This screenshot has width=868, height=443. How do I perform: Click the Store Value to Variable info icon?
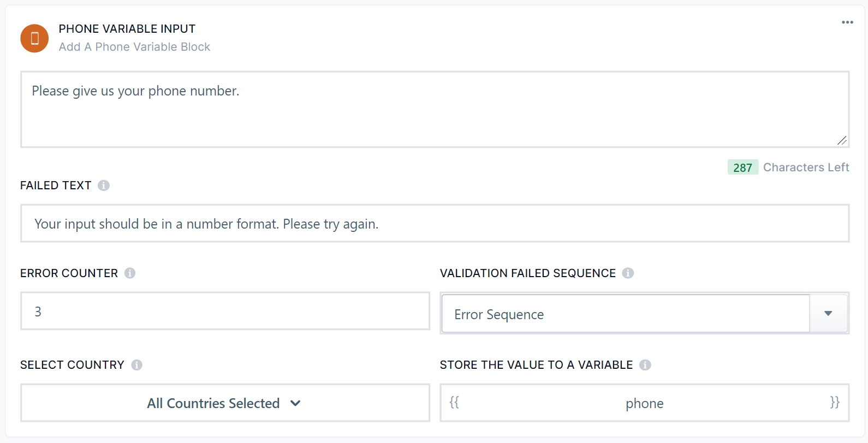645,365
